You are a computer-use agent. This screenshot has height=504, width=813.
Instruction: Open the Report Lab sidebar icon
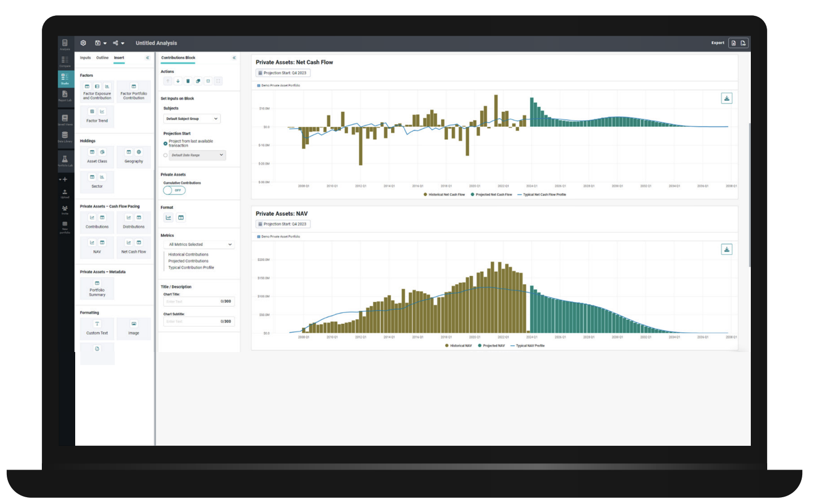64,95
